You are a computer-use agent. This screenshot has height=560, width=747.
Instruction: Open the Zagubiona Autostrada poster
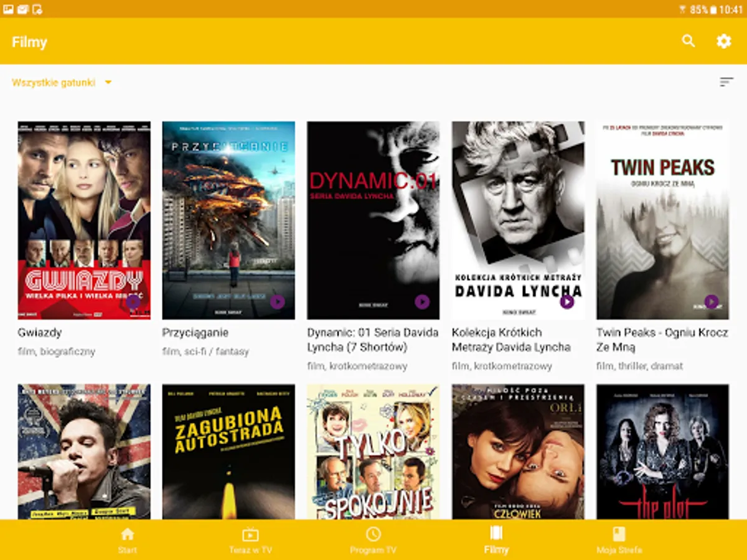point(228,452)
